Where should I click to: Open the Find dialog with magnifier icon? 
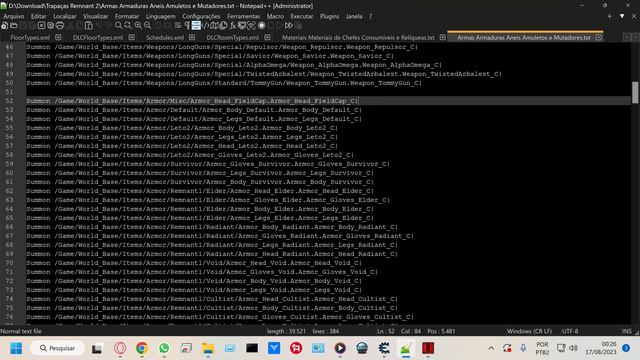click(118, 25)
